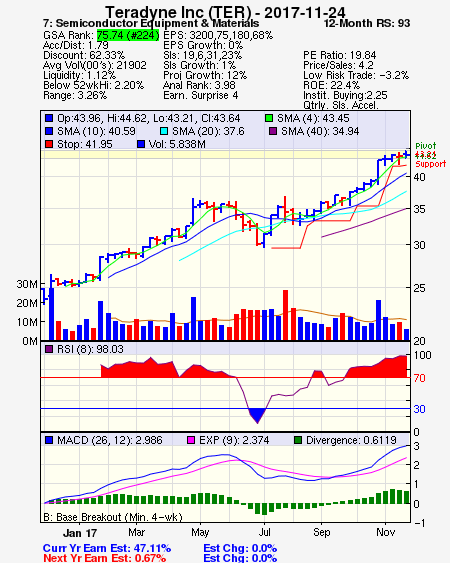Click the Divergence: 0.6119 text
This screenshot has height=563, width=450.
coord(351,440)
